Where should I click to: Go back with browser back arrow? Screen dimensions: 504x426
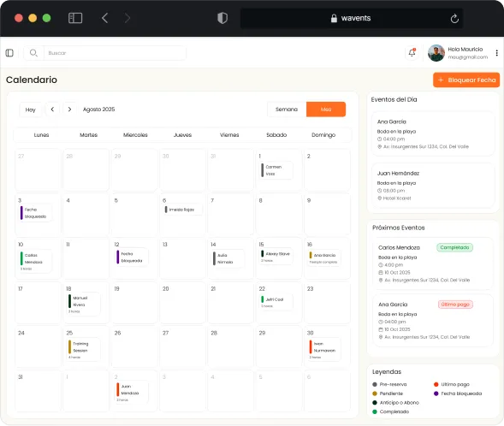[104, 18]
